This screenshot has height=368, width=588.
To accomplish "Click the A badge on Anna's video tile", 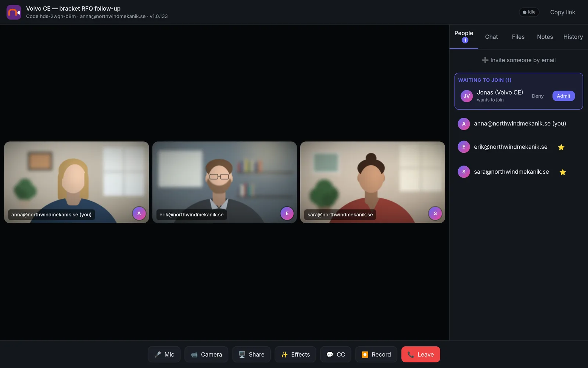I will pyautogui.click(x=139, y=213).
